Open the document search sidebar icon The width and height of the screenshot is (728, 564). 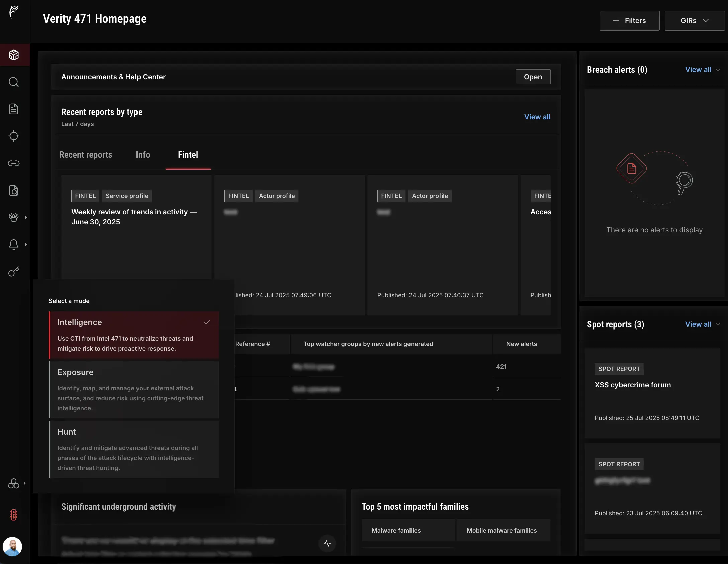pyautogui.click(x=14, y=190)
